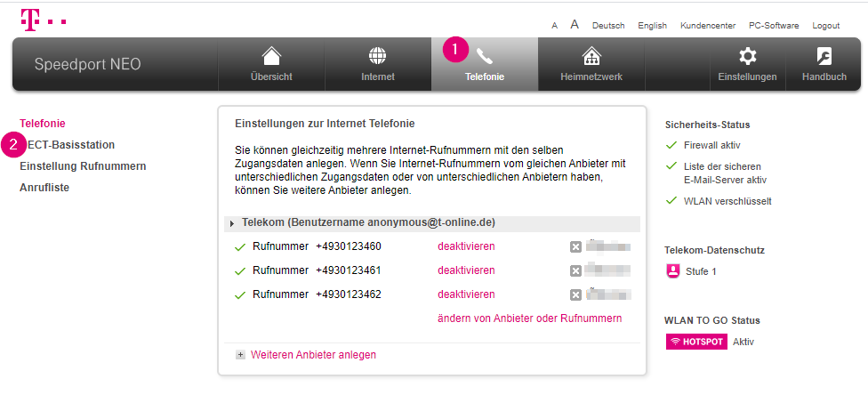
Task: Open the PC-Software link
Action: 774,26
